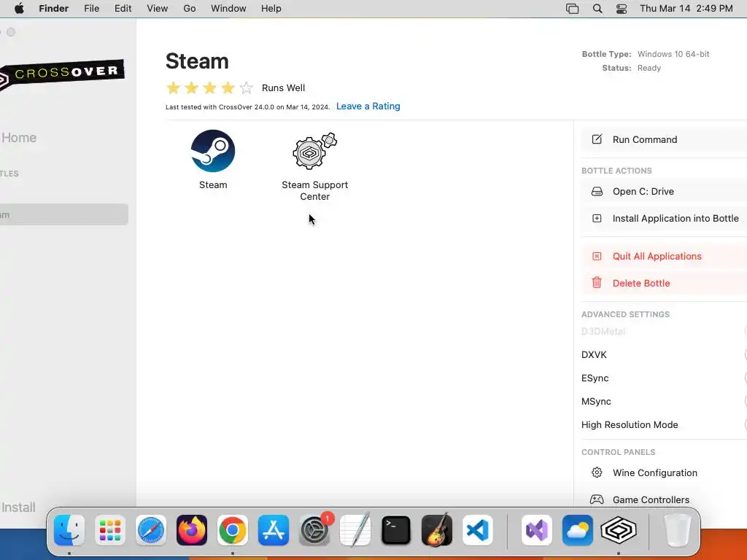Click Open C: Drive

pyautogui.click(x=664, y=192)
